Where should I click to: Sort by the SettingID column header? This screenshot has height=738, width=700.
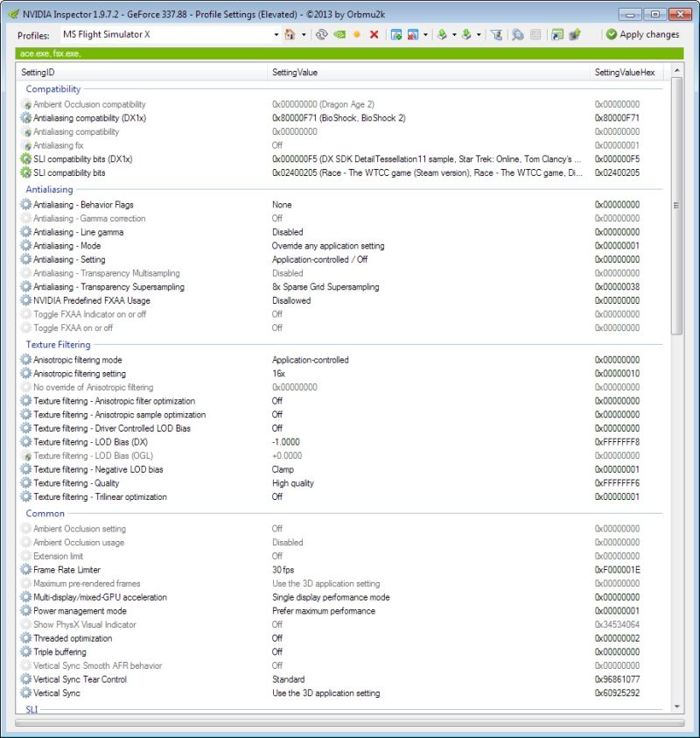(143, 73)
